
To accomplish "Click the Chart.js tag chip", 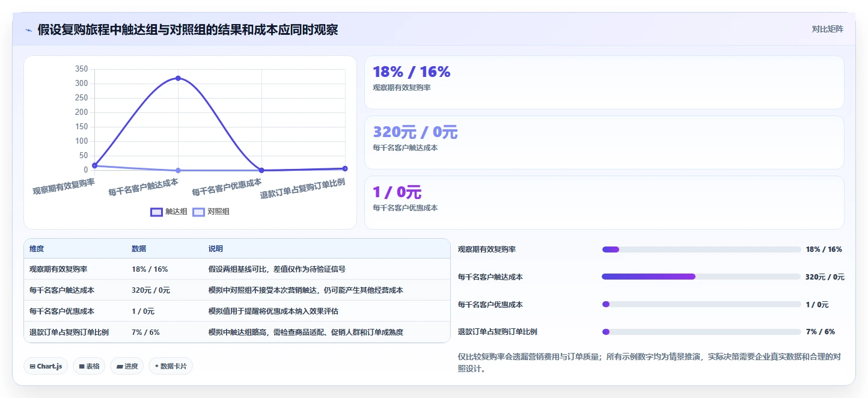I will (46, 366).
